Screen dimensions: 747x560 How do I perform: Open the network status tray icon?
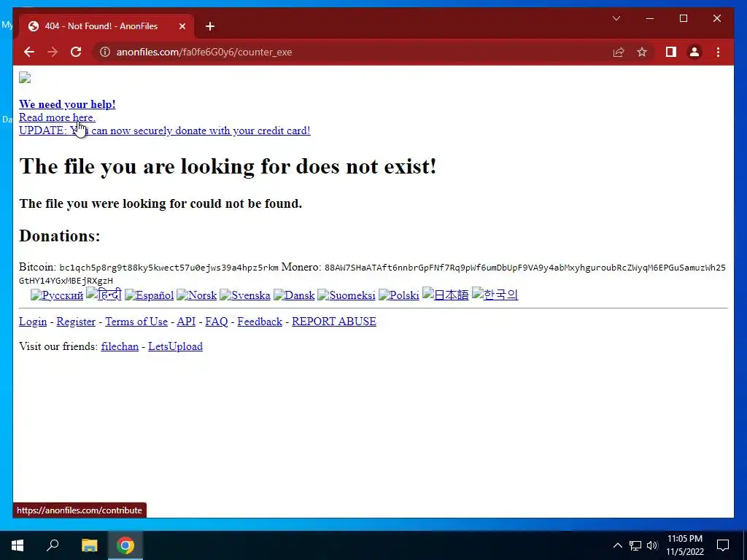tap(635, 545)
